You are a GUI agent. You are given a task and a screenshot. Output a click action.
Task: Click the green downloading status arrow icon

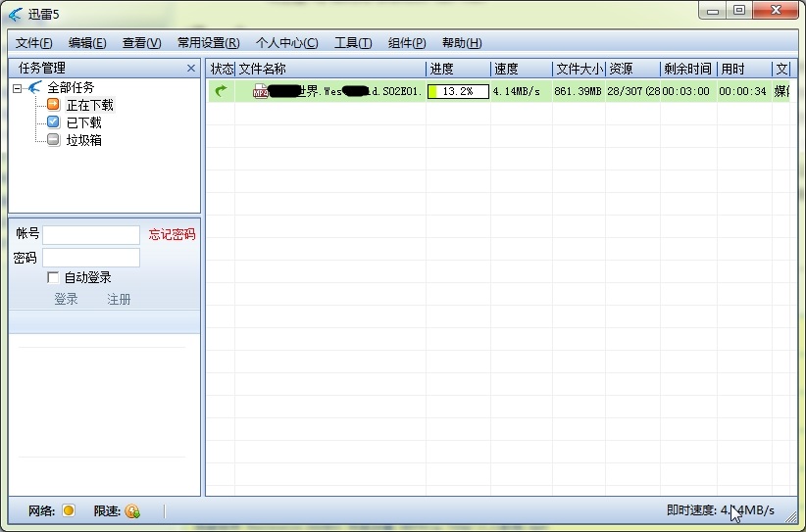click(221, 91)
